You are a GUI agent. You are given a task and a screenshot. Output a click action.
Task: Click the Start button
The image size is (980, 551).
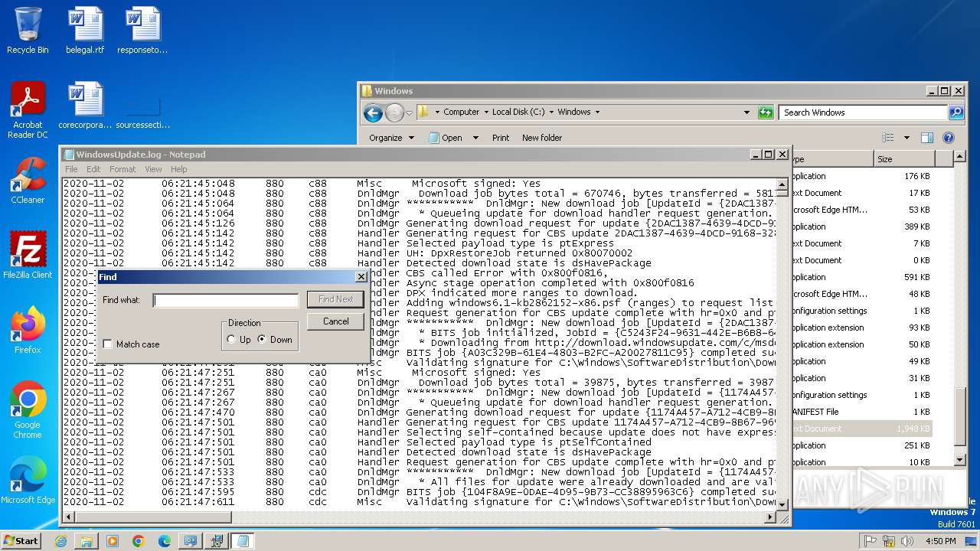pos(21,541)
